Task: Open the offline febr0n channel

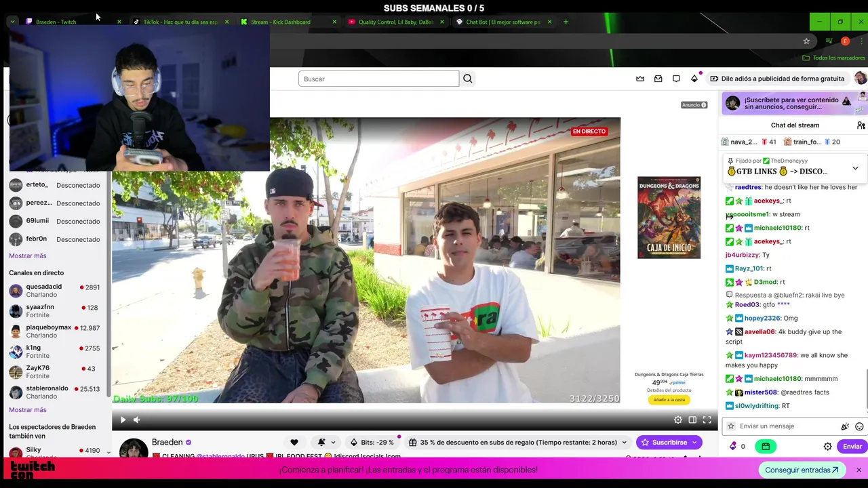Action: [x=54, y=239]
